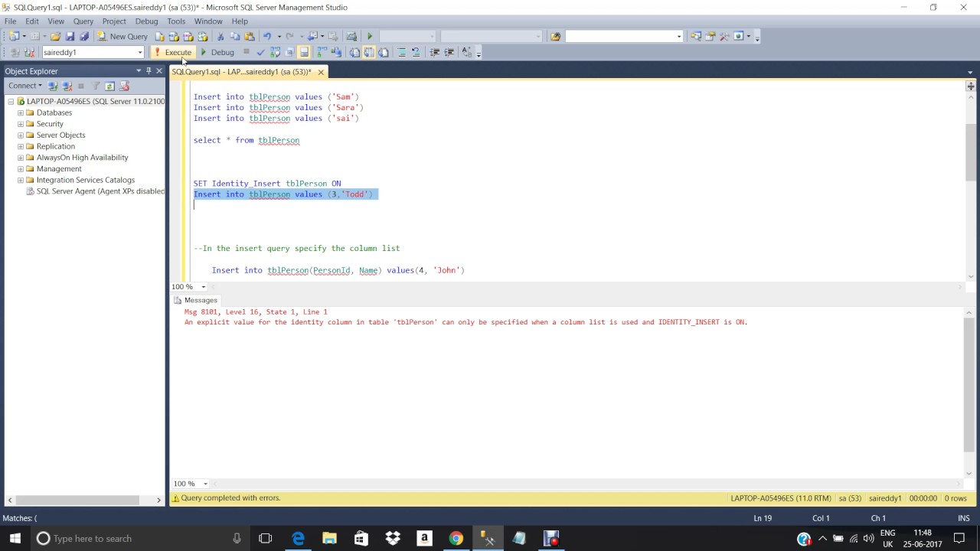Open the database selector showing saireddy1
This screenshot has width=980, height=551.
(93, 52)
